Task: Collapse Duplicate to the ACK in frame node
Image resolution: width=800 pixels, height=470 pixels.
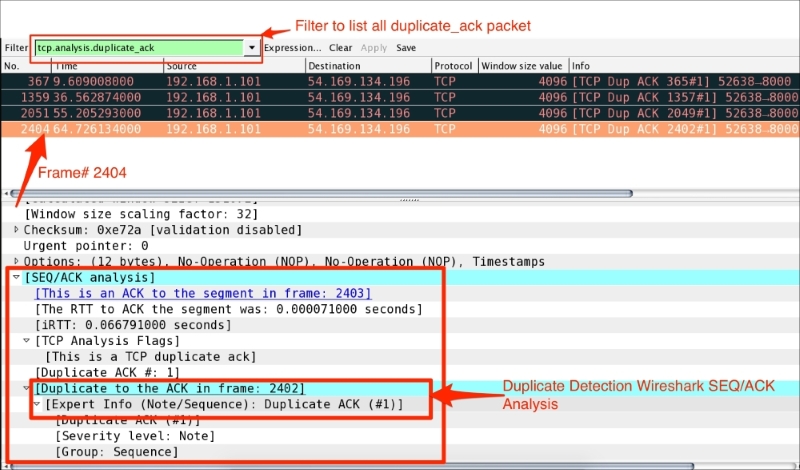Action: 27,388
